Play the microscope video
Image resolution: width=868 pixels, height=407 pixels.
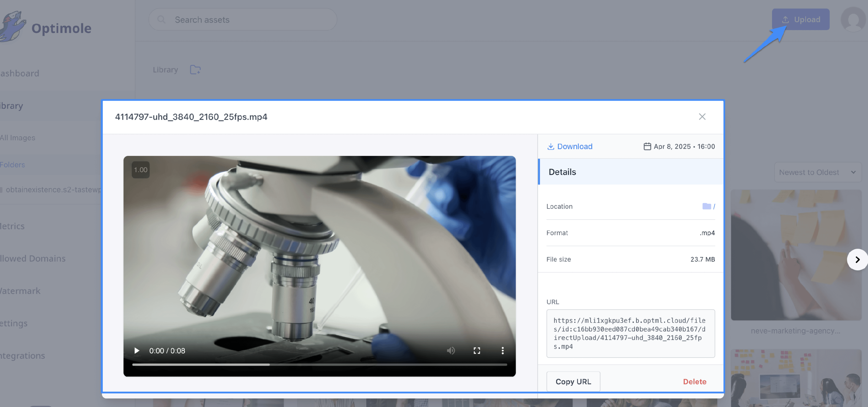tap(137, 351)
